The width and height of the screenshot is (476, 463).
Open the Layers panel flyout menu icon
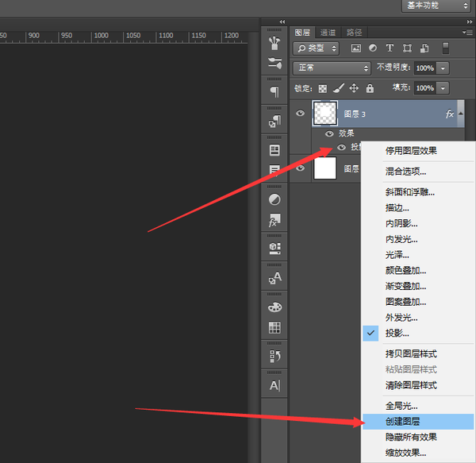(467, 32)
